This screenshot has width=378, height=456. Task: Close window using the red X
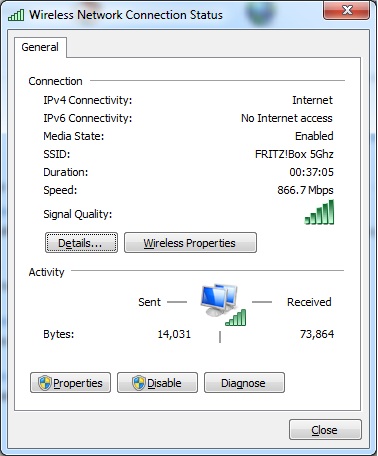click(x=347, y=10)
